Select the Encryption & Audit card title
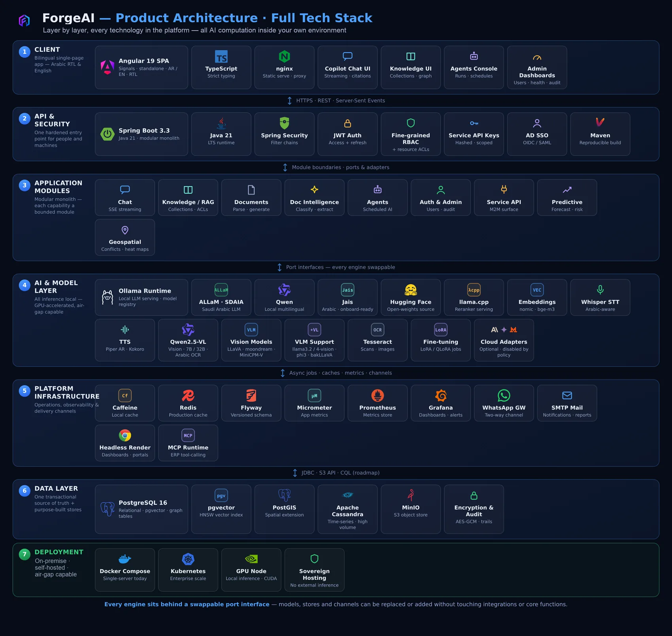This screenshot has width=672, height=636. (474, 511)
